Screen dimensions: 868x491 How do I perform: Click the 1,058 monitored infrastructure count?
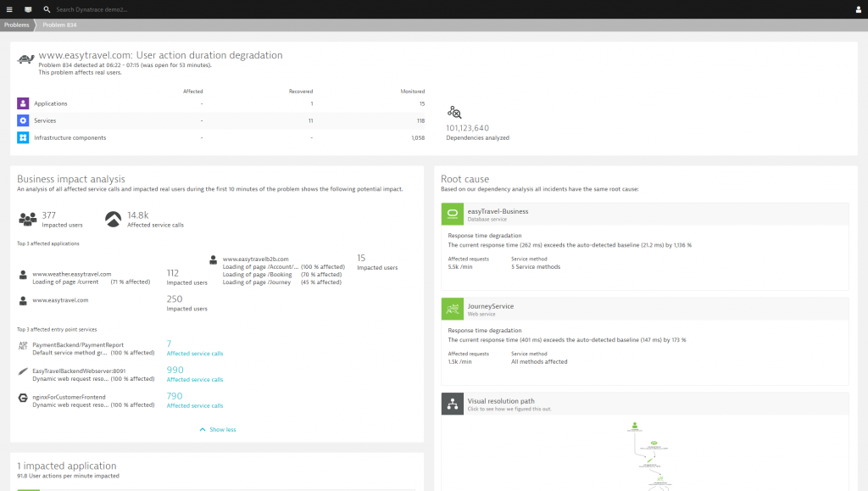418,138
